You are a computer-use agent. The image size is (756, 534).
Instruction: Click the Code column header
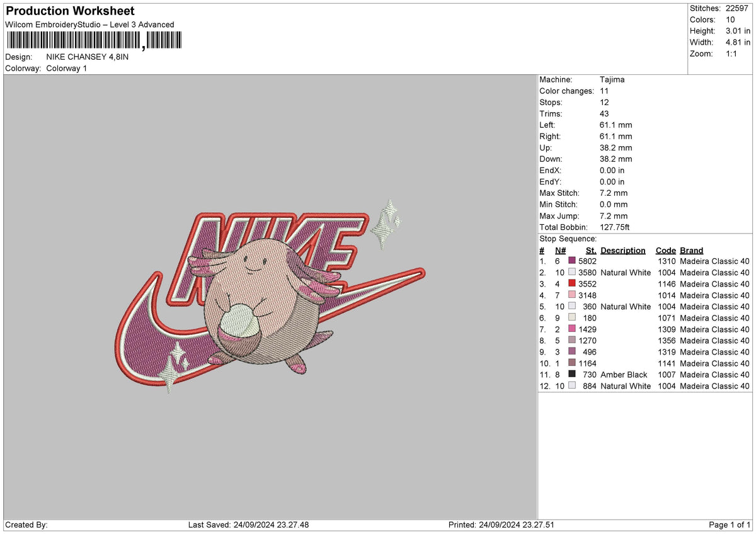[x=665, y=250]
